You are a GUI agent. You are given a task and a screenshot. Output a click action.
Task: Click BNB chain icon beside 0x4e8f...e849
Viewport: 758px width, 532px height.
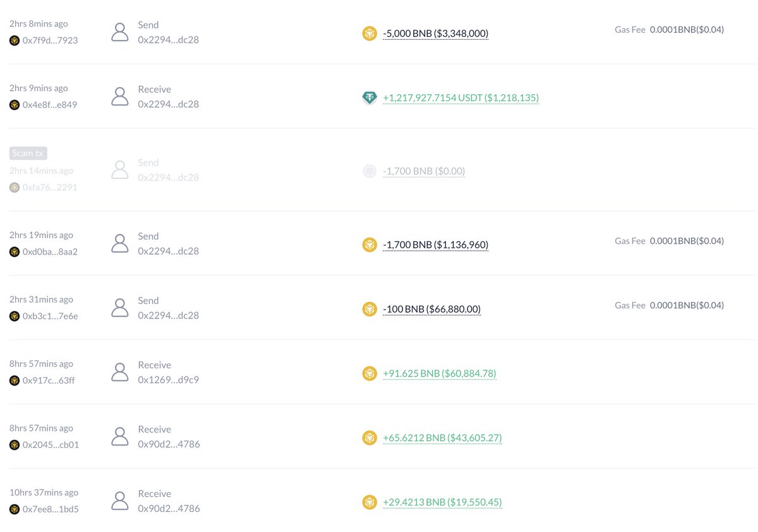coord(15,105)
